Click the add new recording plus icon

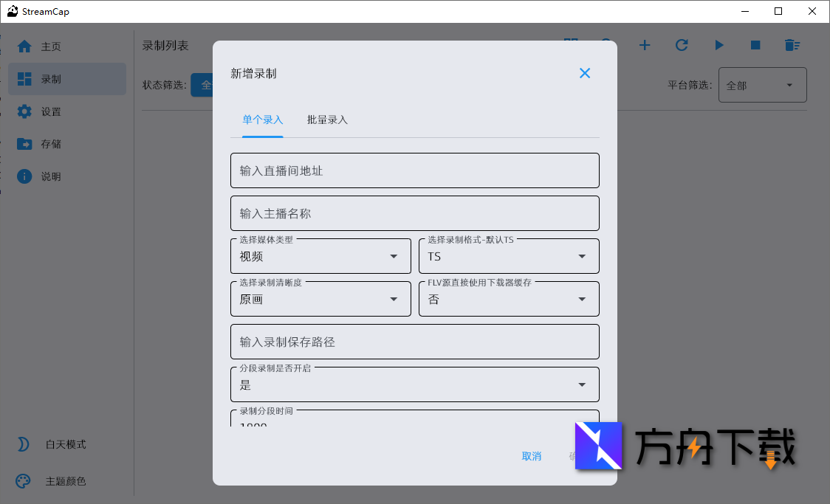click(644, 45)
